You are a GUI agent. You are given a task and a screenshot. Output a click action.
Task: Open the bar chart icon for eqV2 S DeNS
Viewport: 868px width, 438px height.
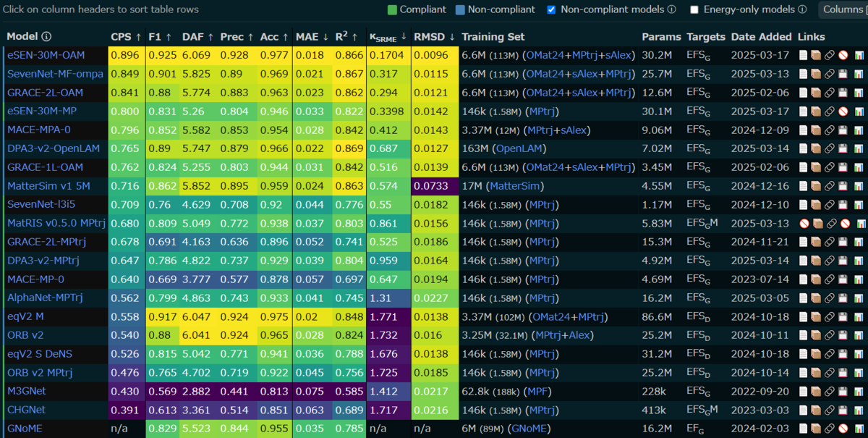859,353
